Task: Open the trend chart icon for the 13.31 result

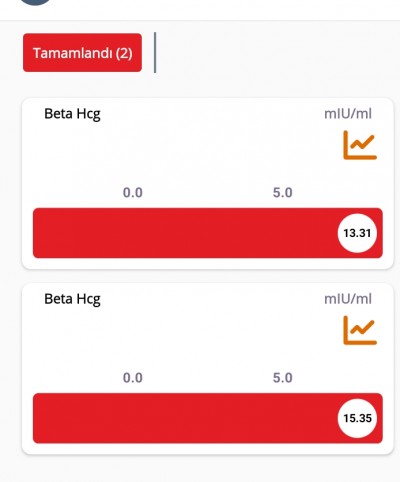Action: [x=360, y=145]
